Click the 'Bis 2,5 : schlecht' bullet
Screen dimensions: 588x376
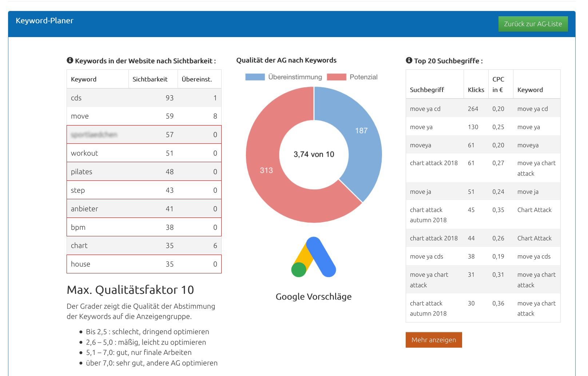[147, 332]
